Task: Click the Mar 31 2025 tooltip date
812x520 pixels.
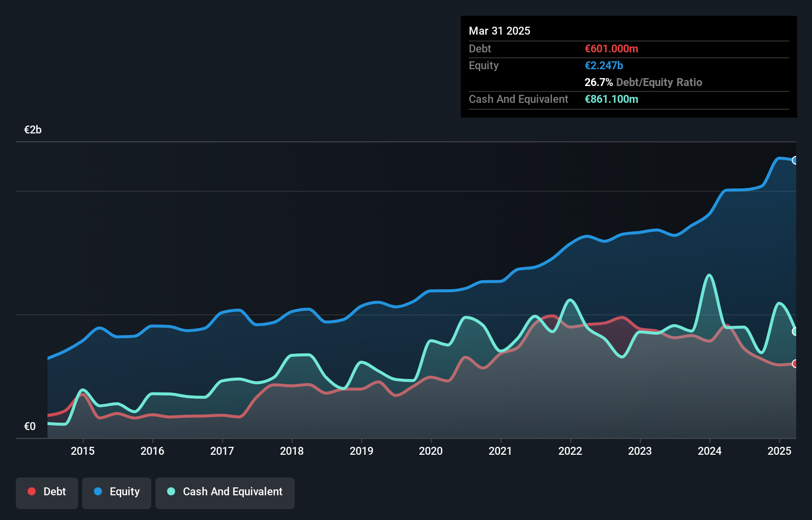Action: pos(499,31)
